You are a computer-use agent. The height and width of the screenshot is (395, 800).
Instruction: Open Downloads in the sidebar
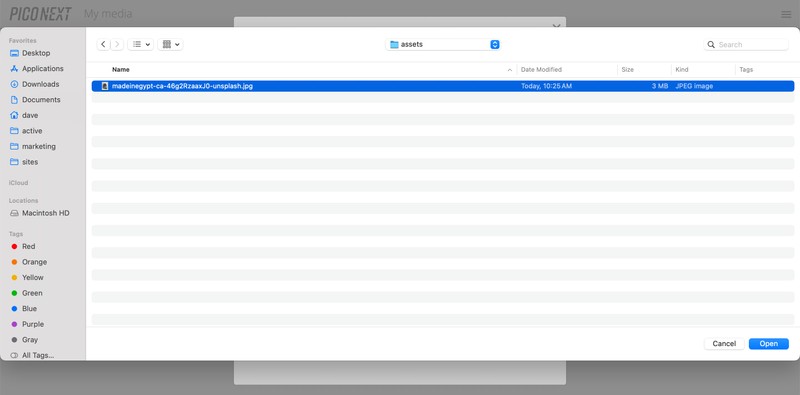click(x=40, y=84)
